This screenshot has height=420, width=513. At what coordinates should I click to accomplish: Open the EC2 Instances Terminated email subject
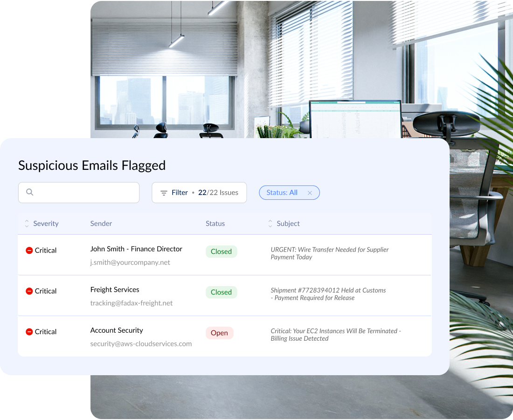pos(335,335)
